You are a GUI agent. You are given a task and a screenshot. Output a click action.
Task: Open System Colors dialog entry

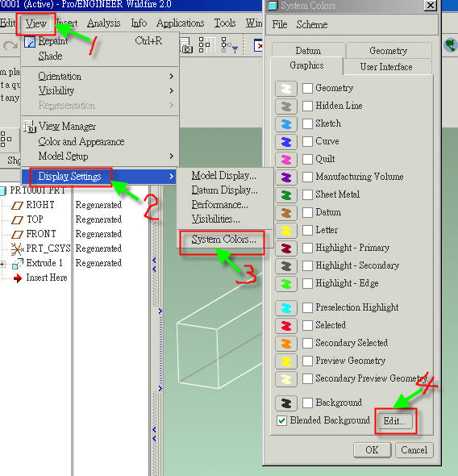pos(224,240)
